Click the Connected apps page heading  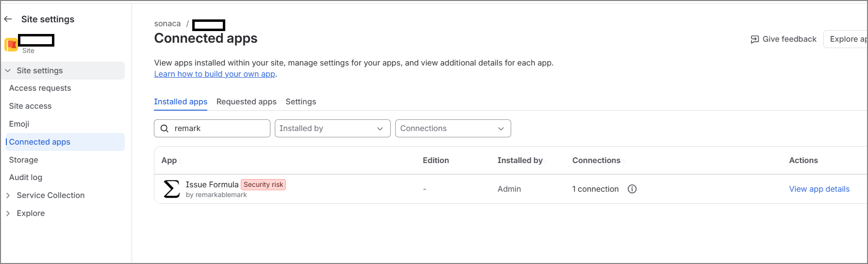pyautogui.click(x=206, y=38)
